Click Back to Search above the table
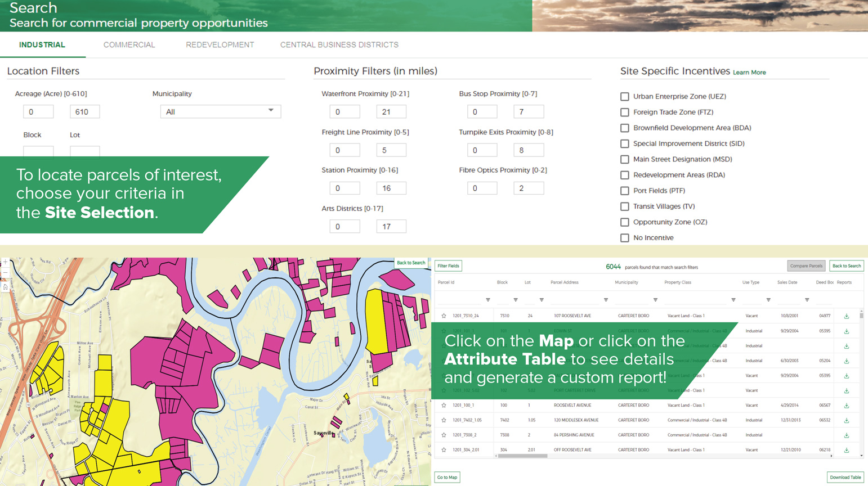The height and width of the screenshot is (486, 868). click(847, 266)
